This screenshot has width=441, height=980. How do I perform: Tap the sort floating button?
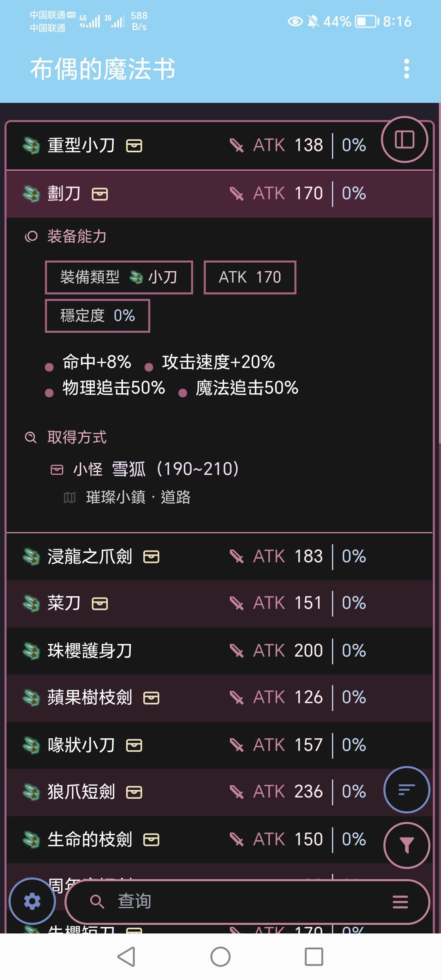tap(406, 789)
